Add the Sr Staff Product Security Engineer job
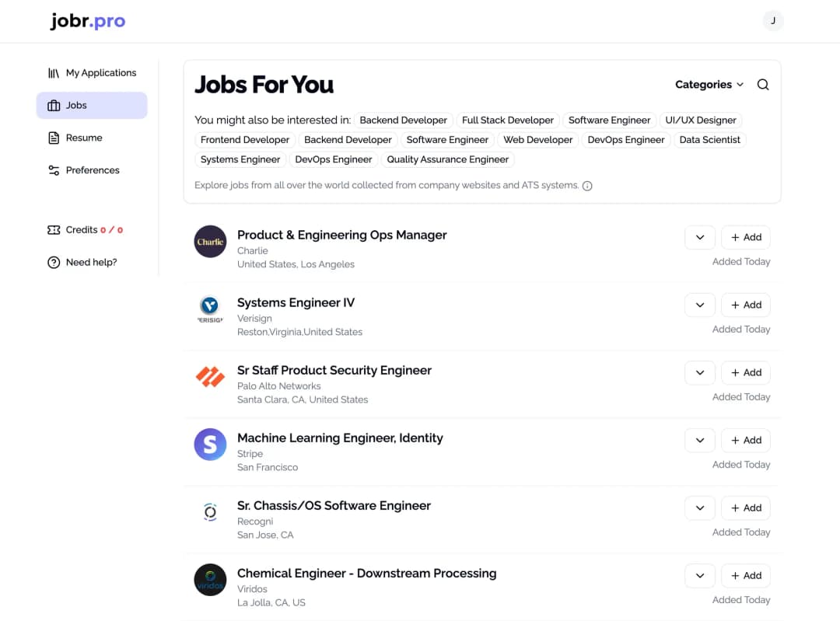 pos(745,372)
